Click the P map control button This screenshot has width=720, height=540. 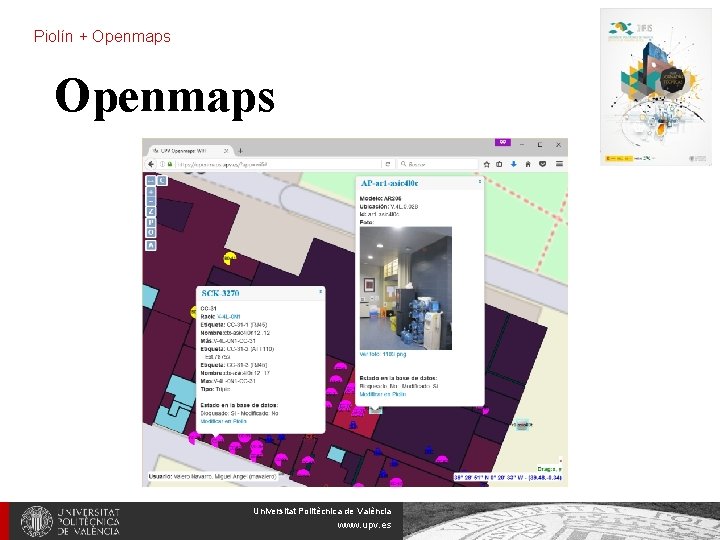tap(151, 222)
